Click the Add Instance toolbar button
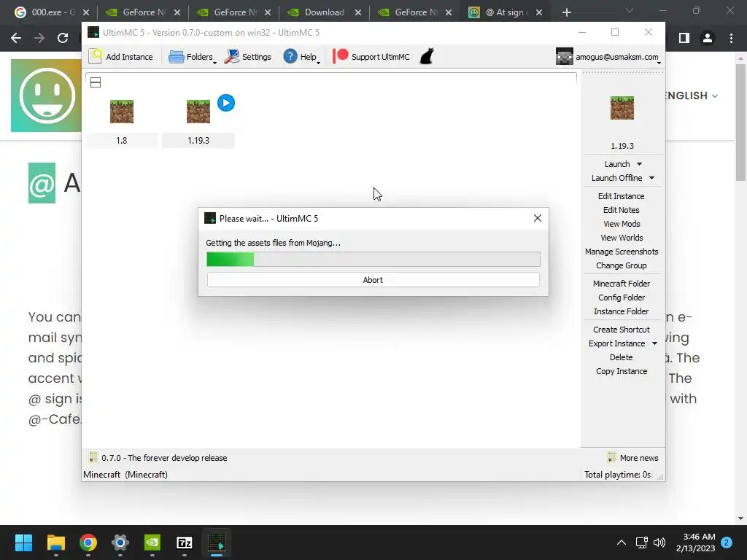The image size is (747, 560). pos(121,57)
